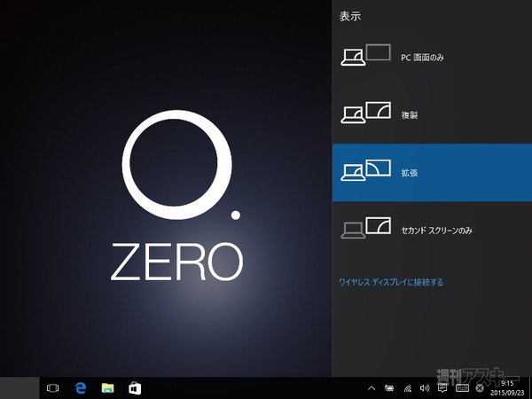Open the Action Center notification icon

pos(442,388)
